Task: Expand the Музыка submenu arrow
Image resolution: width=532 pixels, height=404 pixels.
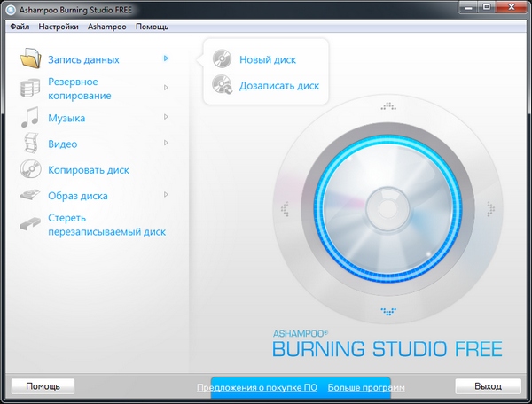Action: pyautogui.click(x=166, y=117)
